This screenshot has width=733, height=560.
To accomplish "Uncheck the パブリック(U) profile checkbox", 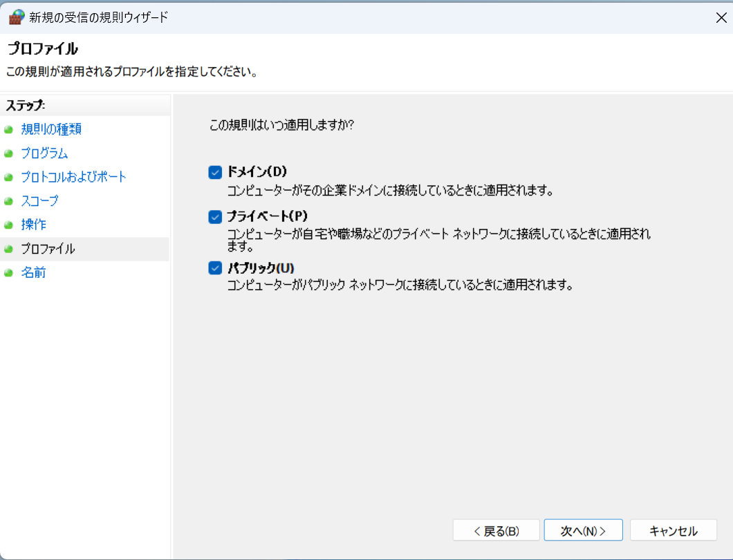I will point(215,268).
